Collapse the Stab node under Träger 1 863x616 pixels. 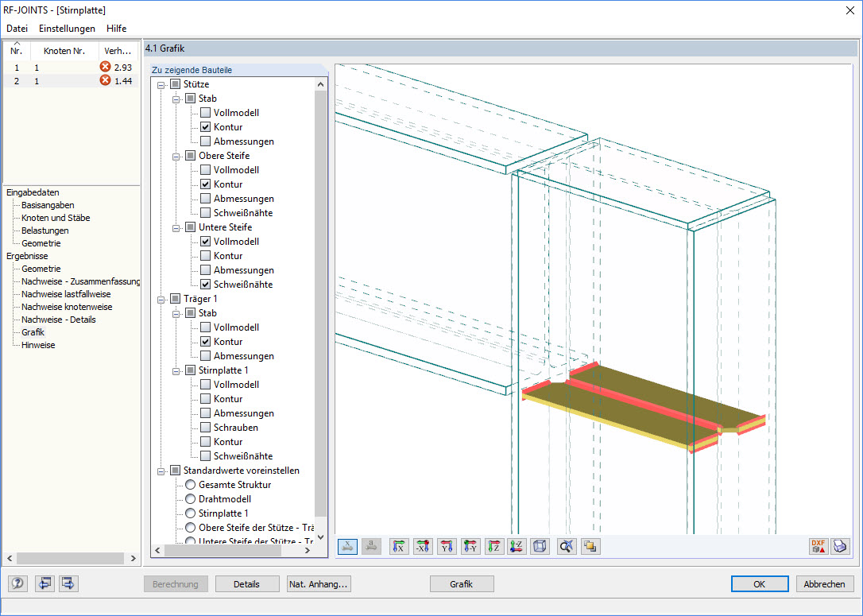point(176,313)
